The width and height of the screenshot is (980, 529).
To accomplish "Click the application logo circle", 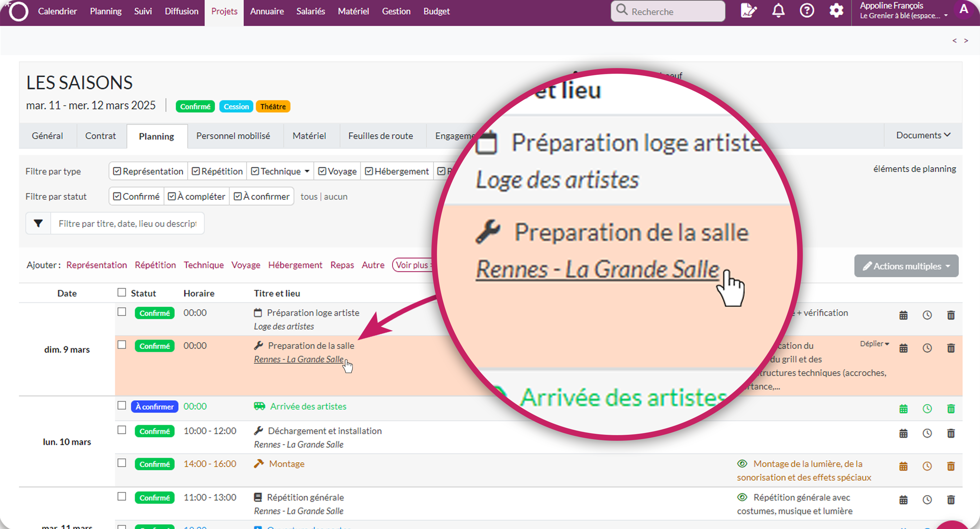I will [x=18, y=11].
